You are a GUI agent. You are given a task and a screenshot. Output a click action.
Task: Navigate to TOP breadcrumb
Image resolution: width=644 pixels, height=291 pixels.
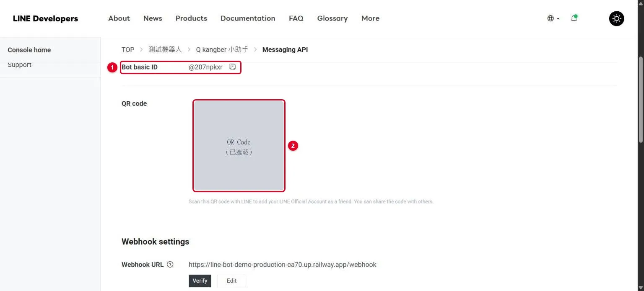[x=128, y=49]
